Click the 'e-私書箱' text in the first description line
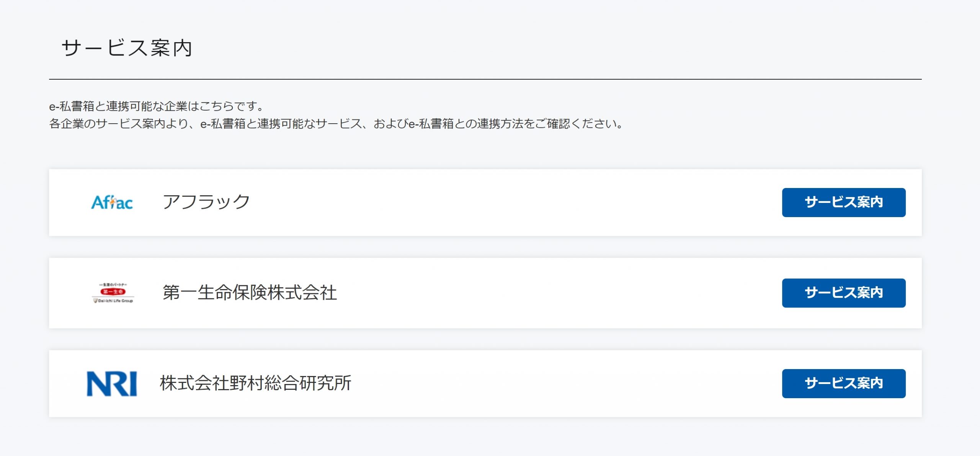The height and width of the screenshot is (456, 980). tap(72, 106)
